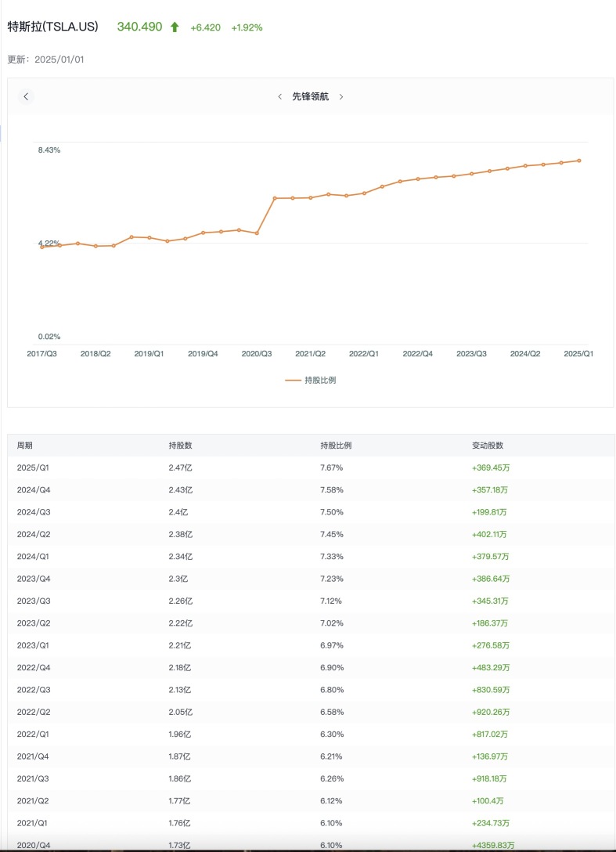616x852 pixels.
Task: Select the 2022/Q1 period row cell
Action: [33, 735]
